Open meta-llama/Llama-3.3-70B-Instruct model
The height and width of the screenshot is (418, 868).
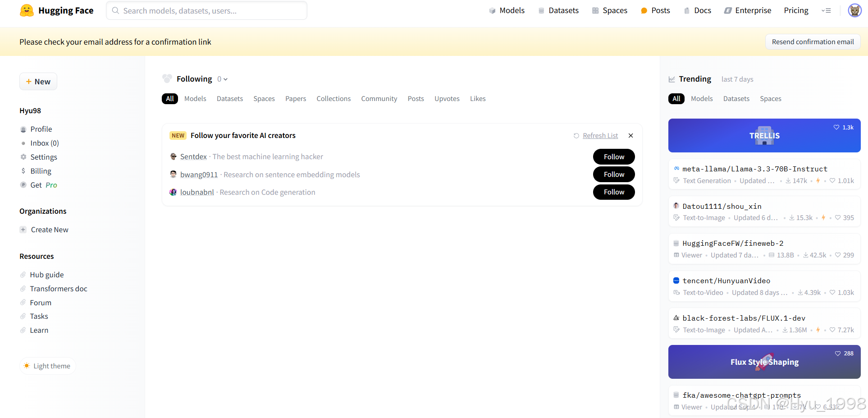coord(764,175)
